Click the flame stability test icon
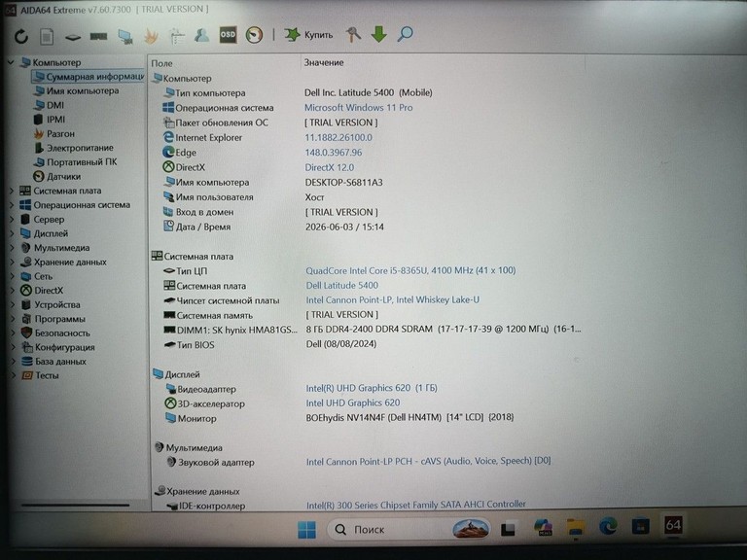 click(x=151, y=36)
